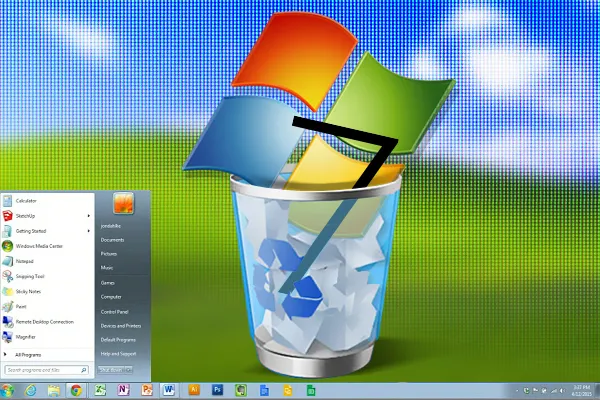Launch Windows Media Center
The width and height of the screenshot is (600, 400).
pos(47,246)
